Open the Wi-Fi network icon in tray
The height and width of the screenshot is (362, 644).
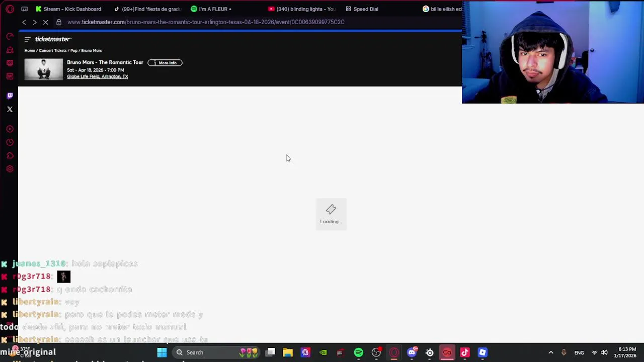(x=594, y=352)
